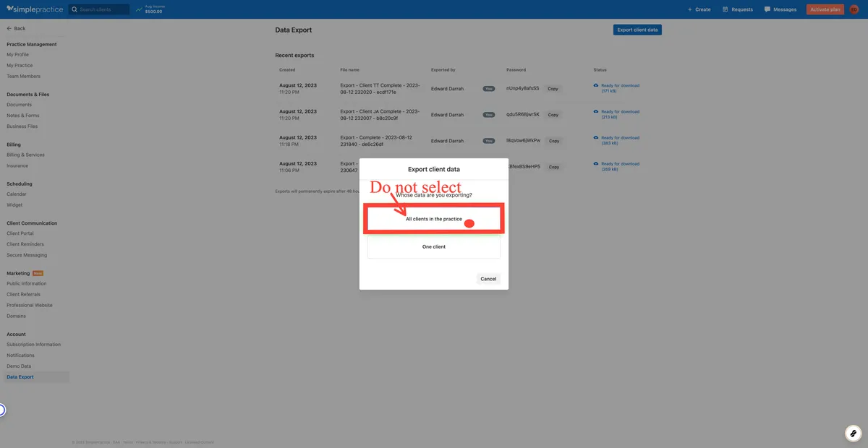
Task: Copy the password ending in BfexBS9eHP5
Action: [x=553, y=167]
